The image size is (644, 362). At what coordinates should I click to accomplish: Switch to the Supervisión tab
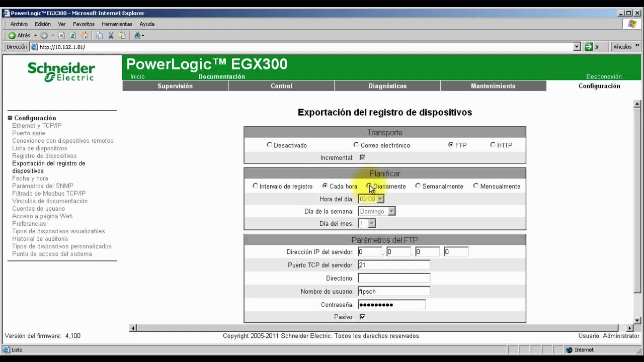coord(175,86)
